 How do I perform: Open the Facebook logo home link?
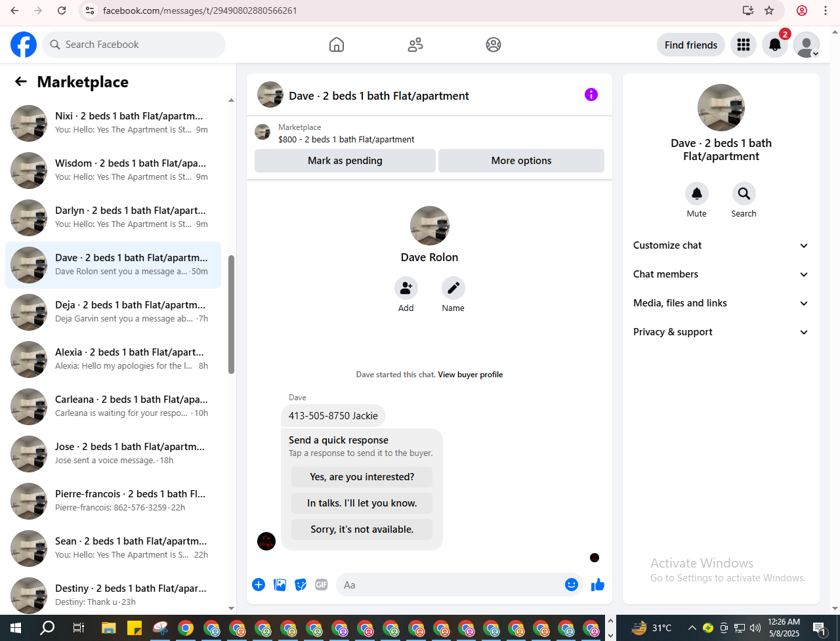tap(24, 45)
